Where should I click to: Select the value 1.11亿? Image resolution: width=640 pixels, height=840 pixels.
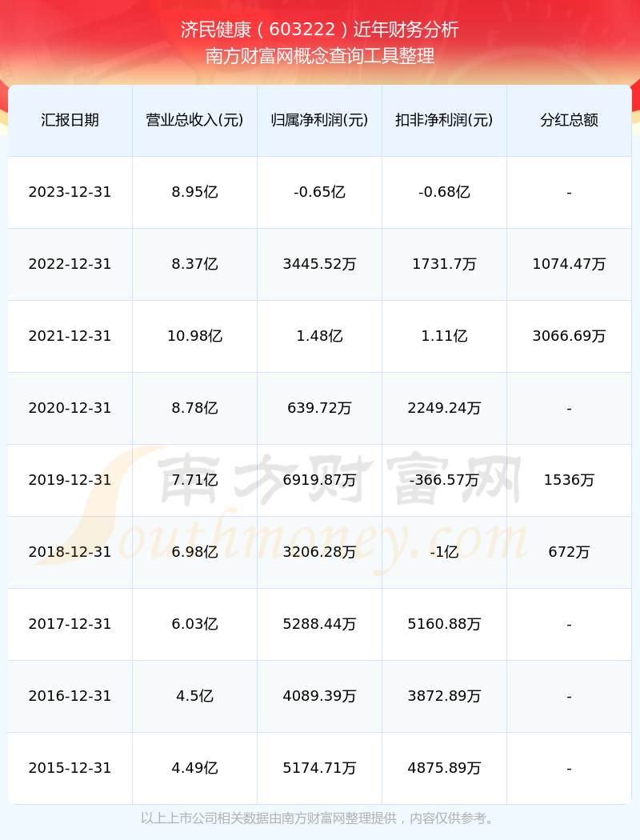click(x=445, y=336)
